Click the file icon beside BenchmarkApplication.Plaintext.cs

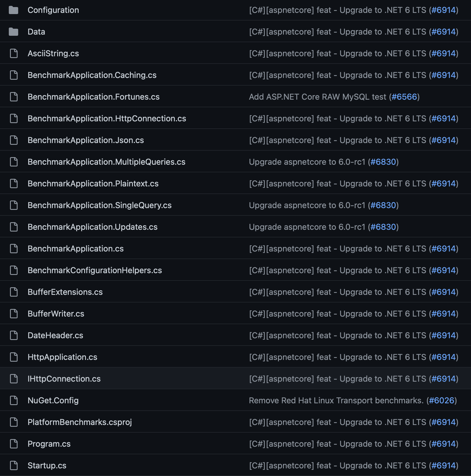14,184
